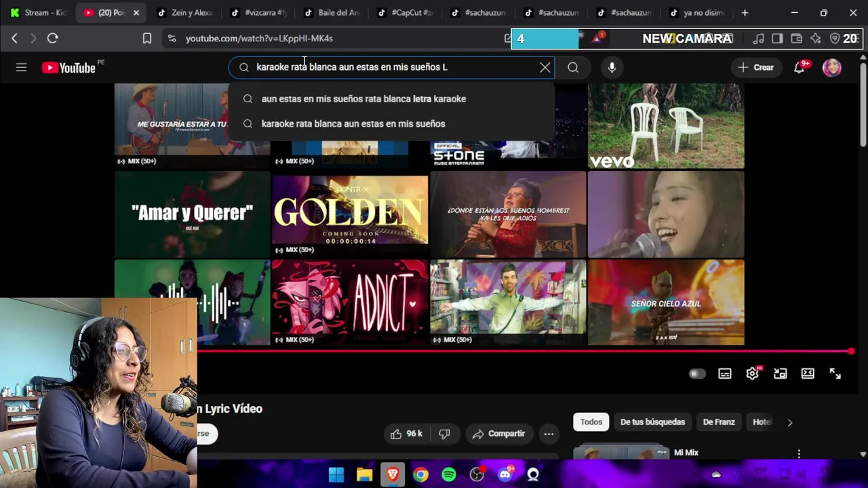The width and height of the screenshot is (868, 488).
Task: Open the Crear menu
Action: click(x=756, y=67)
